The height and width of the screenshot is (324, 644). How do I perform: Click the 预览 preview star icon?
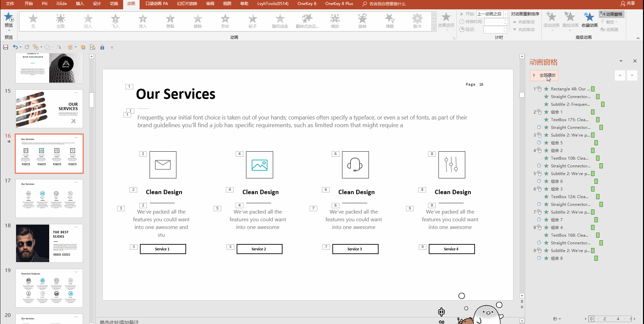coord(9,17)
